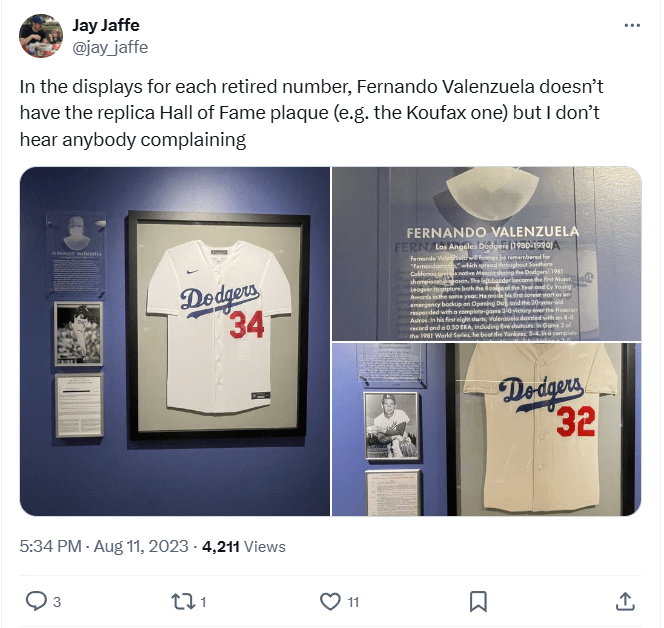This screenshot has height=628, width=664.
Task: Click the repost count of 1
Action: point(203,602)
